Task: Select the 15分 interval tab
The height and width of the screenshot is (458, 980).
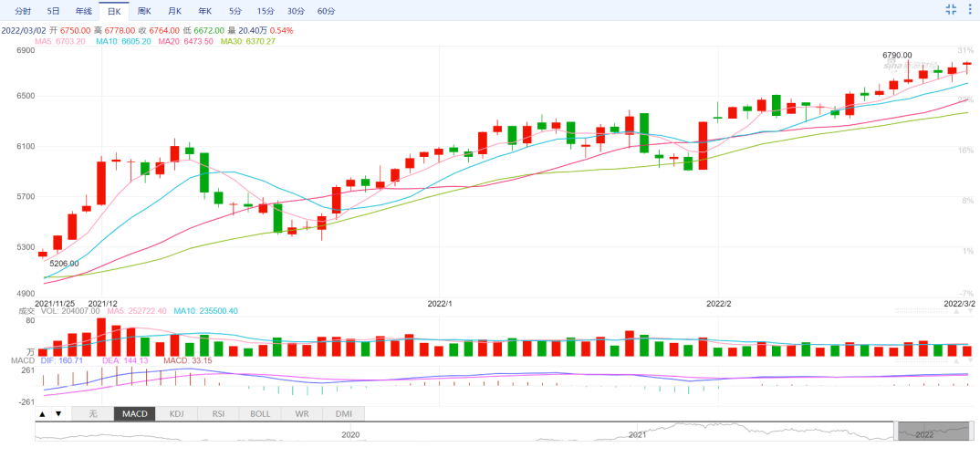Action: click(265, 11)
